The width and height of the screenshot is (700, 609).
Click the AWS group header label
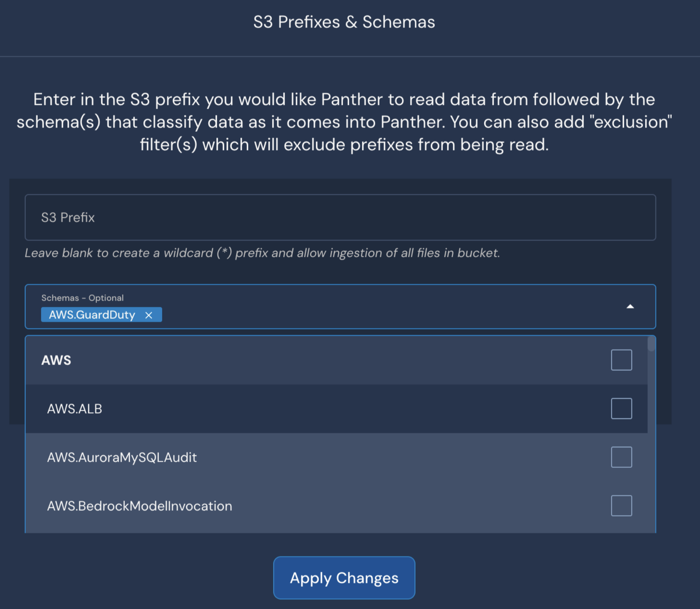point(56,360)
